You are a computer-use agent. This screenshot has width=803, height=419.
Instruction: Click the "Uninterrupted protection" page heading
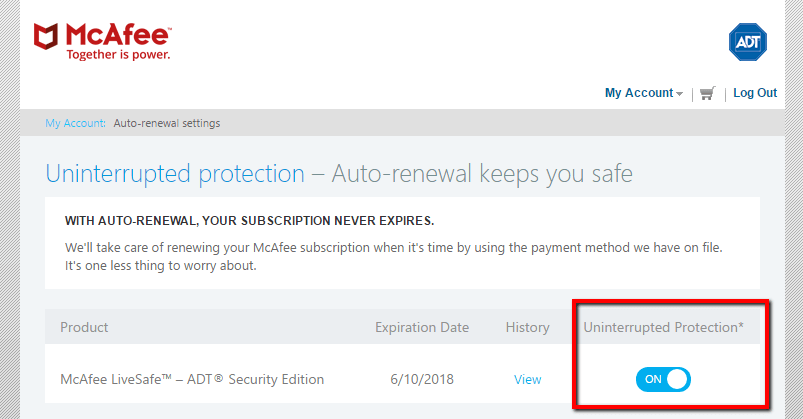click(x=175, y=174)
